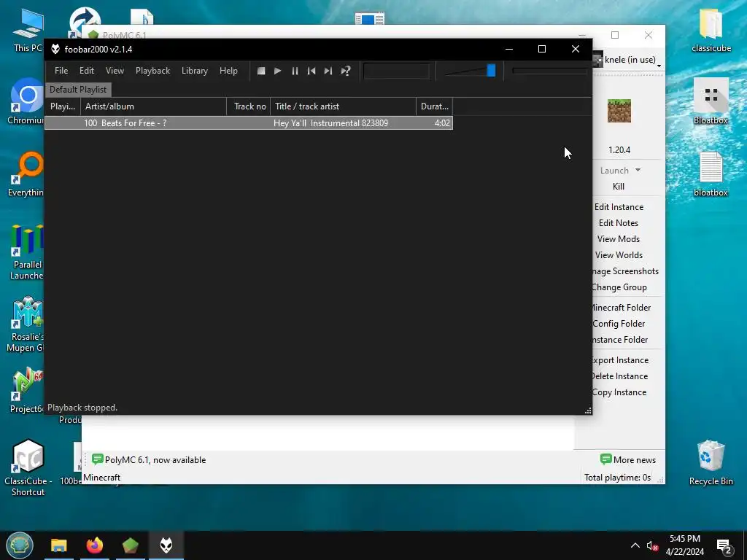
Task: Stop playback in foobar2000
Action: [x=261, y=71]
